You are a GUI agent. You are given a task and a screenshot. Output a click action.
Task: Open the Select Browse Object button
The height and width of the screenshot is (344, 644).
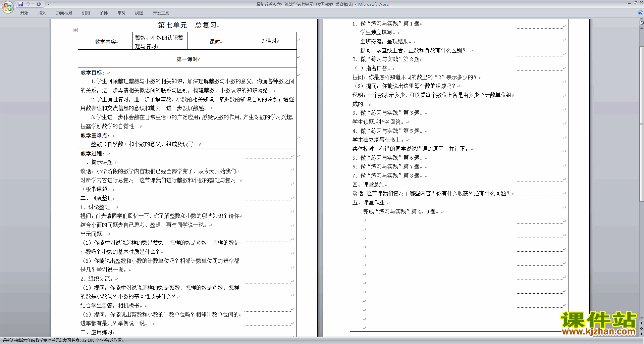(642, 328)
